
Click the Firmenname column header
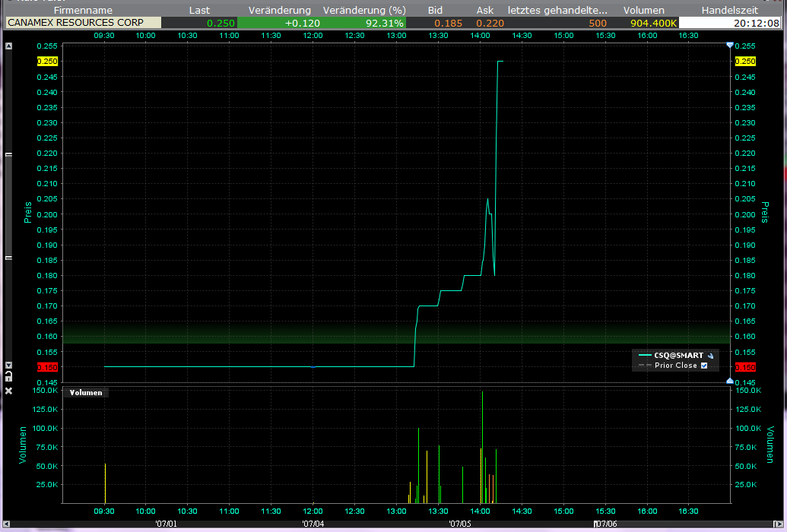83,11
